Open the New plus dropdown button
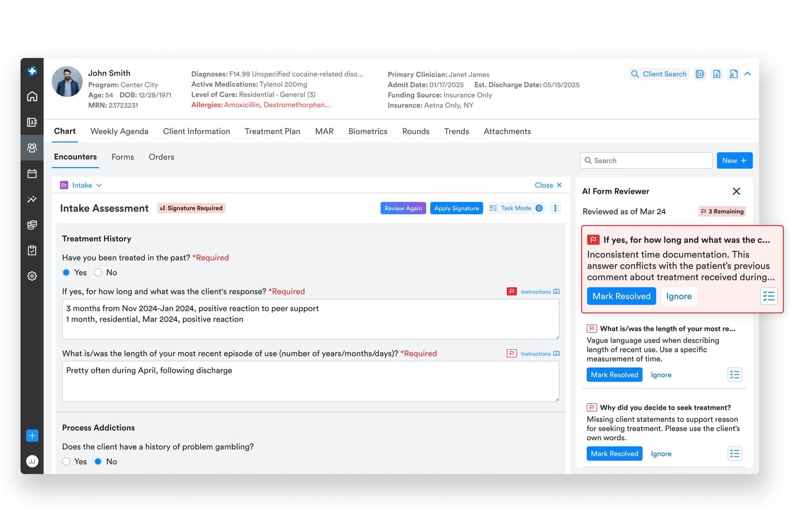 click(734, 161)
